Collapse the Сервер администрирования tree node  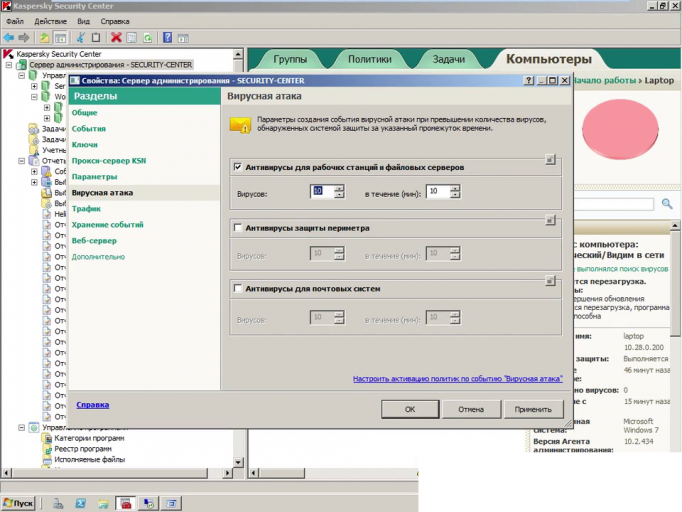pos(9,65)
